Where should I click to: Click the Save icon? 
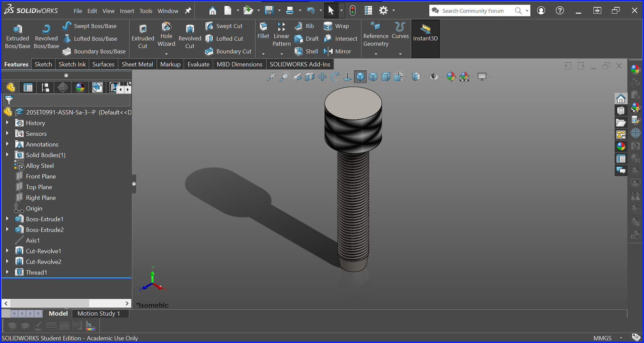click(269, 11)
